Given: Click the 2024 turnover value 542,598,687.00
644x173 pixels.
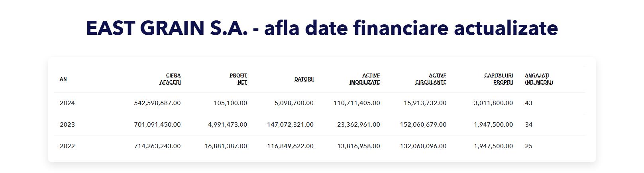Looking at the screenshot, I should (x=157, y=103).
